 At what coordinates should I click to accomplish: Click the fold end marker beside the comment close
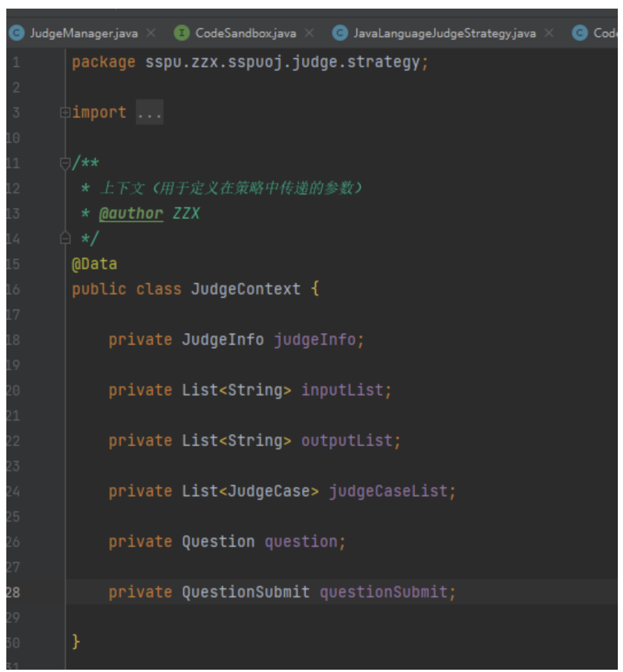tap(65, 238)
